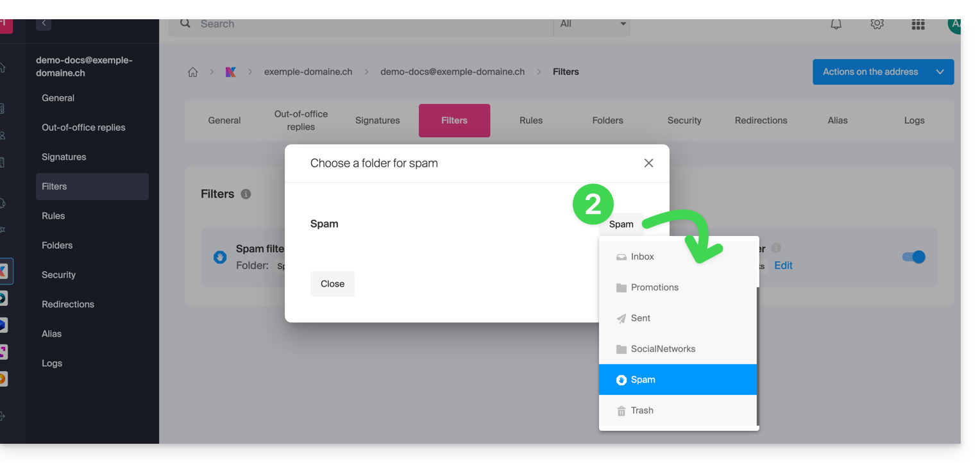Open exemple-domaine.ch in the breadcrumb
The height and width of the screenshot is (463, 980).
[x=308, y=72]
